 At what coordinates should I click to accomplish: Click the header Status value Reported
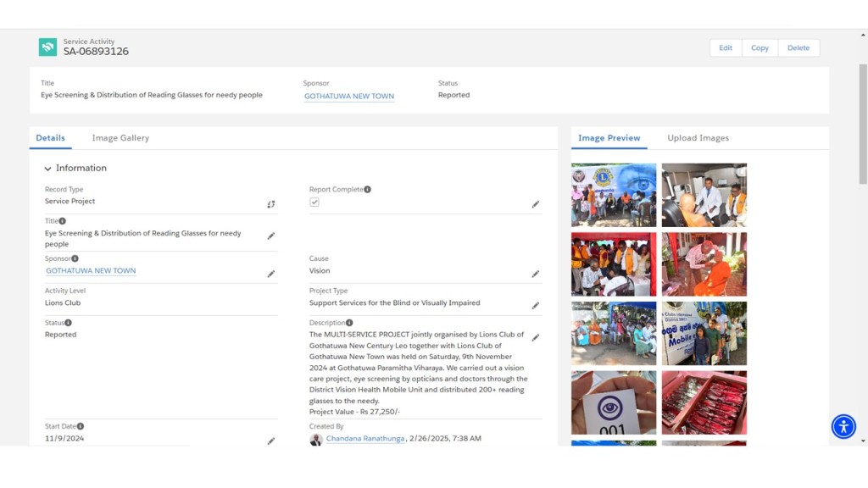coord(454,95)
